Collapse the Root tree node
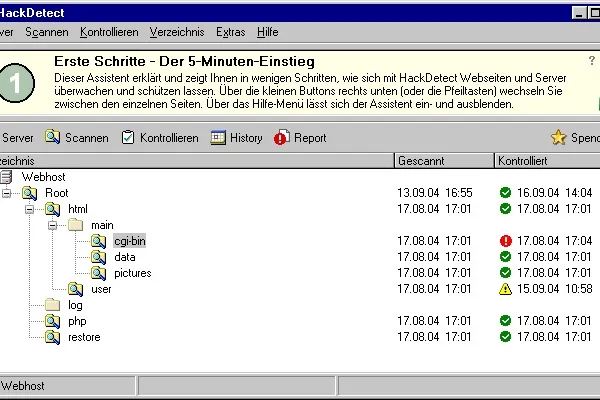Viewport: 600px width, 400px height. [x=7, y=193]
